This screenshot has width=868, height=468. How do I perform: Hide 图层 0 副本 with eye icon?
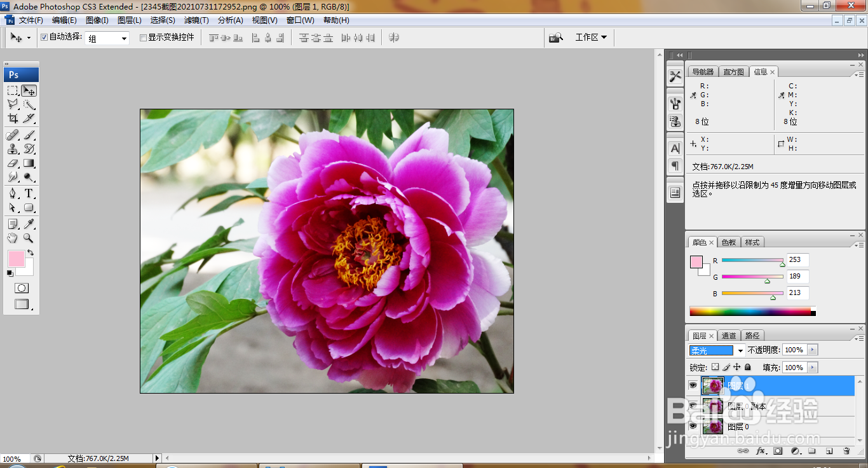(x=693, y=406)
